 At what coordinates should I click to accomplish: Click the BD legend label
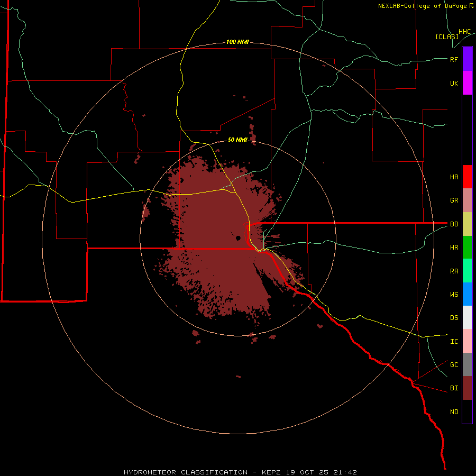(454, 224)
